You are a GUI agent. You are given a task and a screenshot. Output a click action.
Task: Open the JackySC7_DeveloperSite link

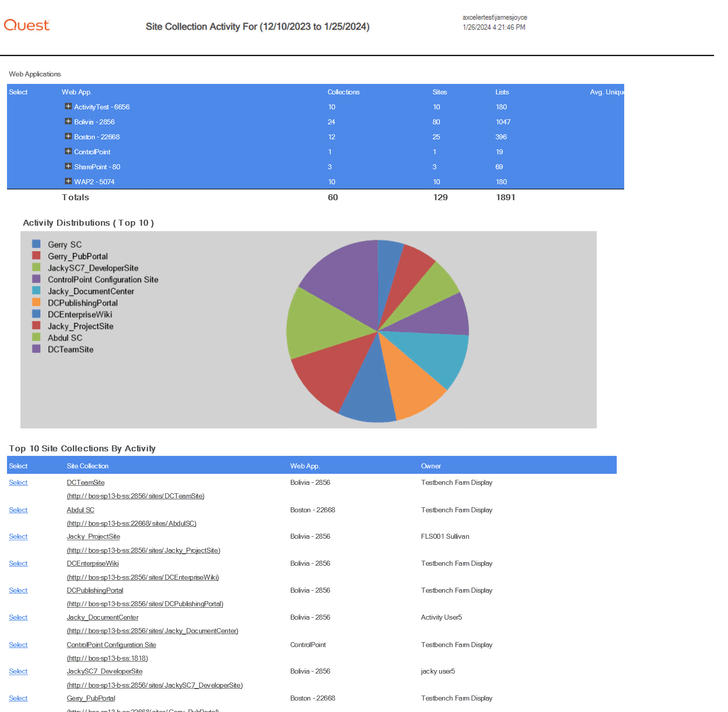(104, 671)
